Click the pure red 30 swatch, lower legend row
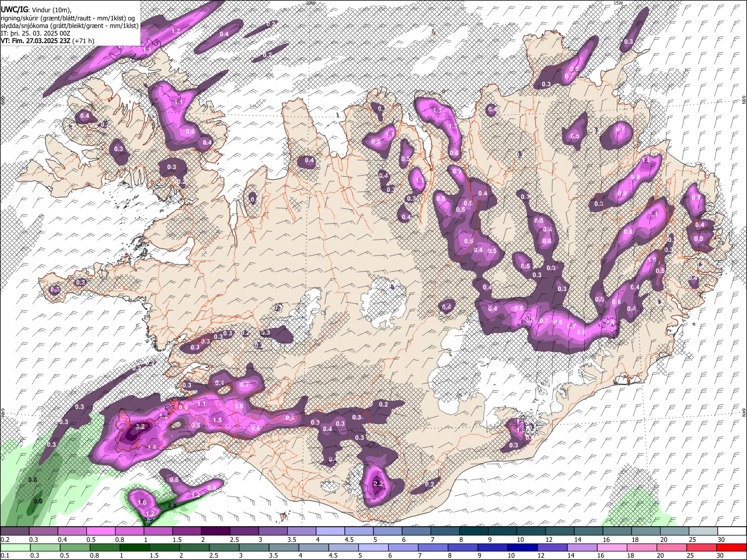Screen dimensions: 747x560 (732, 547)
